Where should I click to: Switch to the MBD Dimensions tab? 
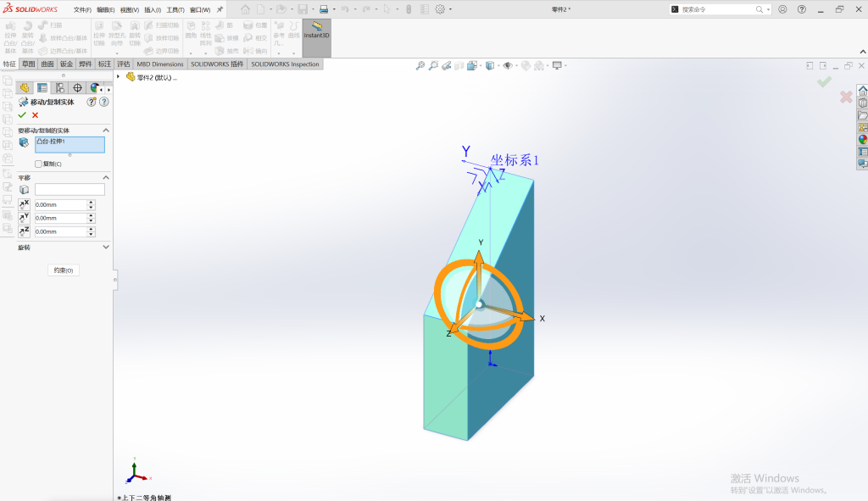pyautogui.click(x=160, y=64)
